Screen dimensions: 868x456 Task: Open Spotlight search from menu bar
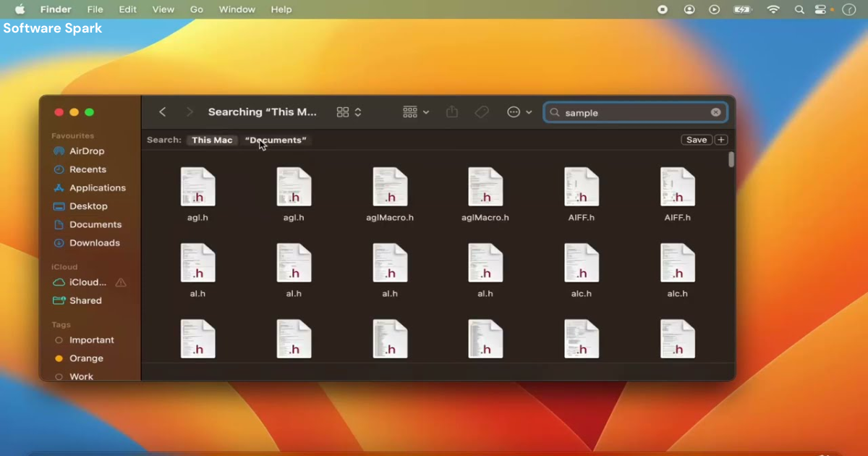click(799, 9)
